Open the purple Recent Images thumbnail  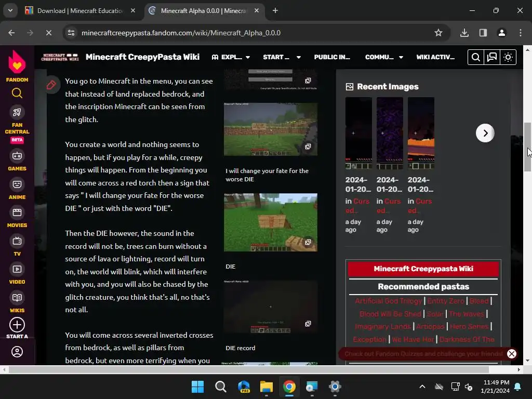(390, 133)
